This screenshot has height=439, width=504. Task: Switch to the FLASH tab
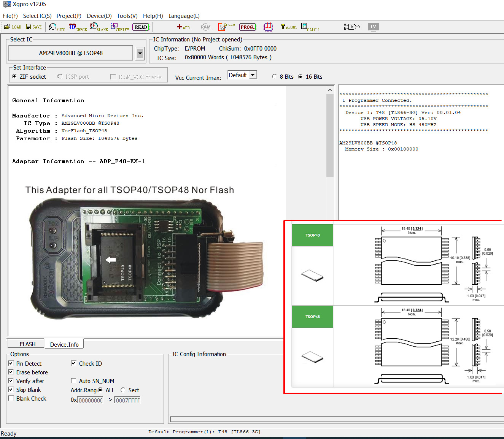click(27, 344)
